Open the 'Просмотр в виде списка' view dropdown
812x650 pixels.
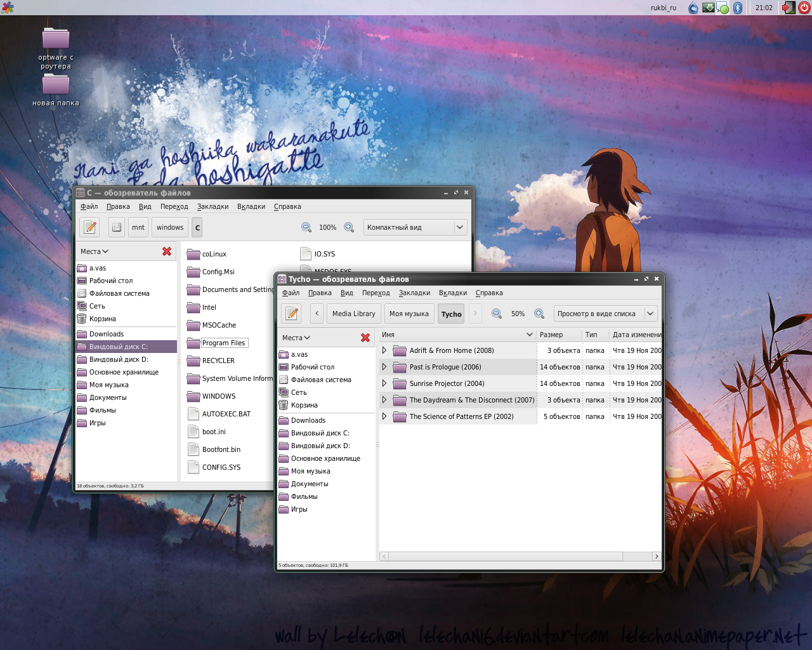[605, 314]
